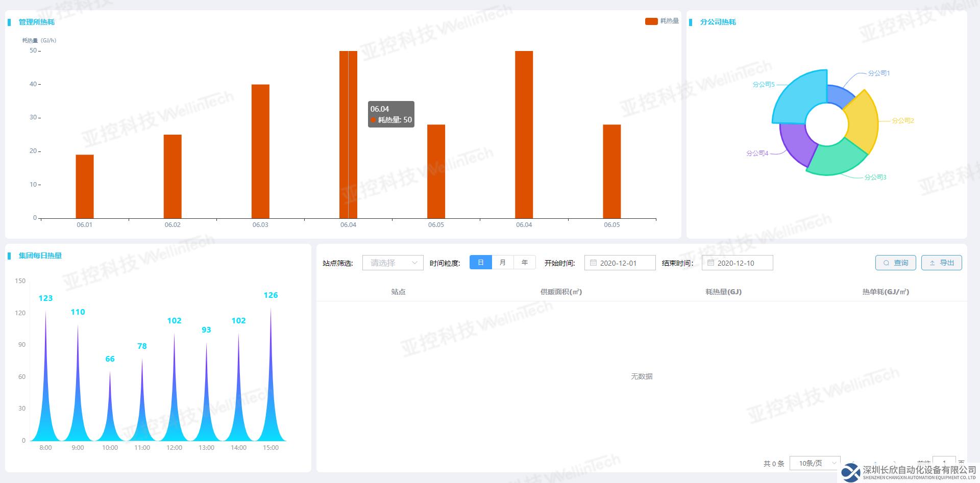Select the 年 time granularity option

[525, 262]
